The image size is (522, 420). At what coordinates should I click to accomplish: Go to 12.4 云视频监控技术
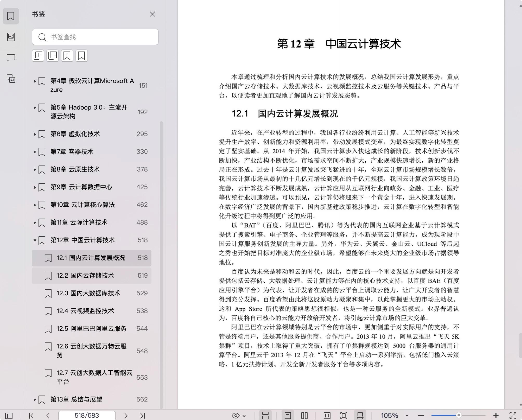pyautogui.click(x=92, y=311)
